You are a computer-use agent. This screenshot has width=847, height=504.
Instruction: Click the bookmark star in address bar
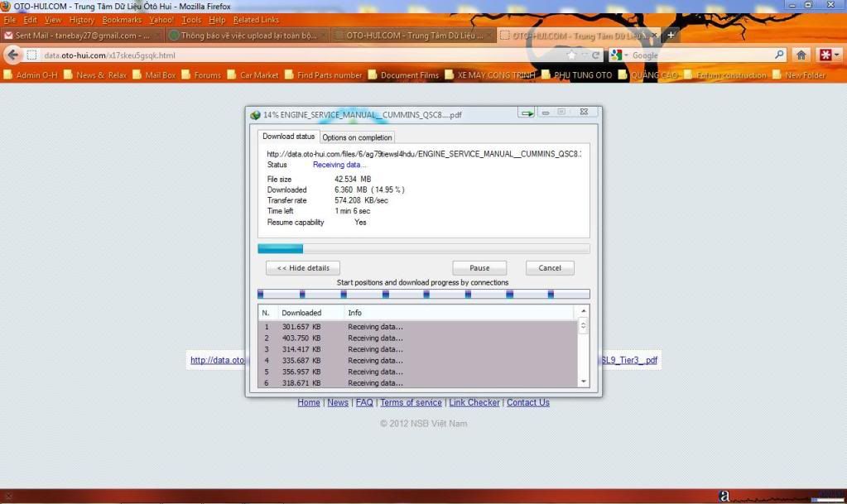571,55
